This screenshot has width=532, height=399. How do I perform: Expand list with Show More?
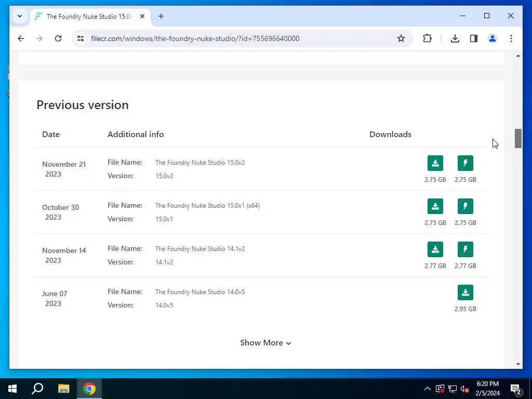coord(265,343)
